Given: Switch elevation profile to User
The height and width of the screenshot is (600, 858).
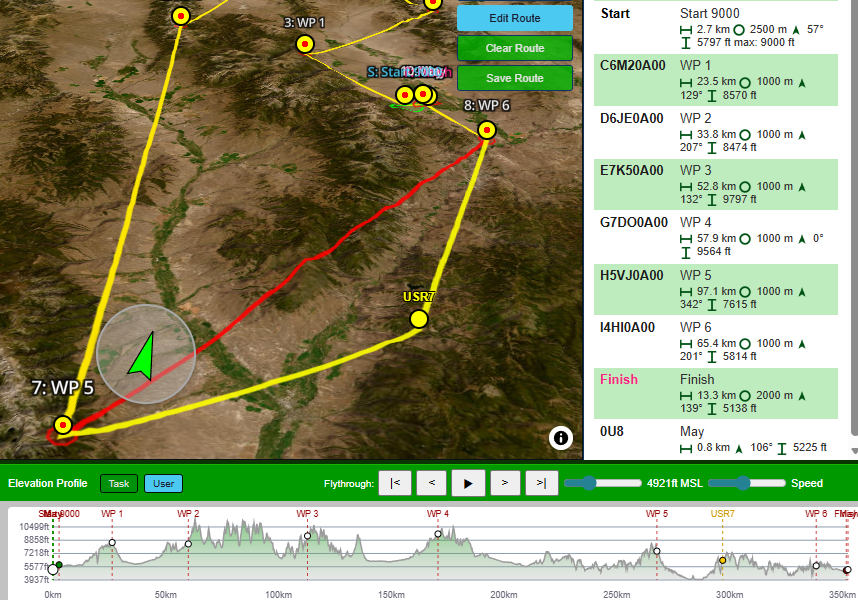Looking at the screenshot, I should pyautogui.click(x=164, y=484).
